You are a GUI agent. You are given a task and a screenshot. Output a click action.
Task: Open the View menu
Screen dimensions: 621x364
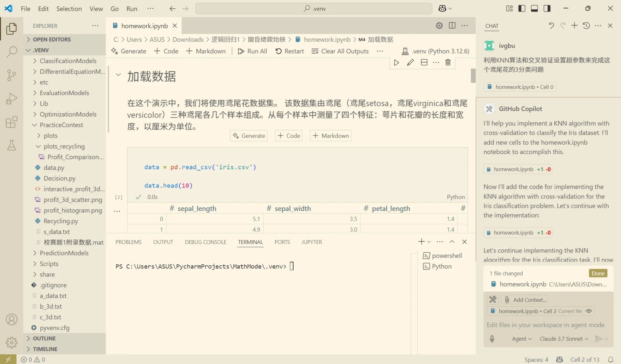96,8
